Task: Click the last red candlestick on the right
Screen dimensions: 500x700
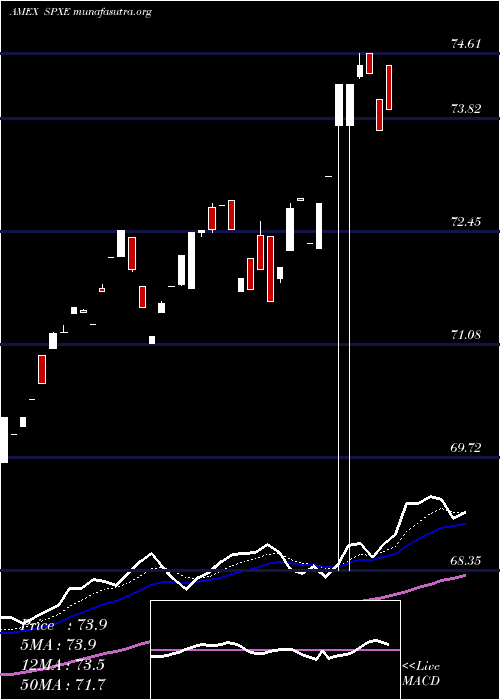Action: click(389, 87)
